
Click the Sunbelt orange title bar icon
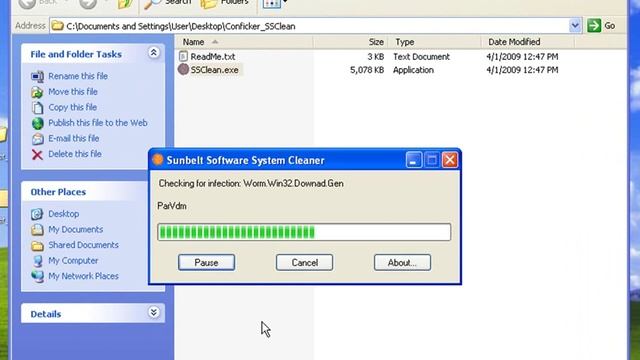tap(158, 160)
